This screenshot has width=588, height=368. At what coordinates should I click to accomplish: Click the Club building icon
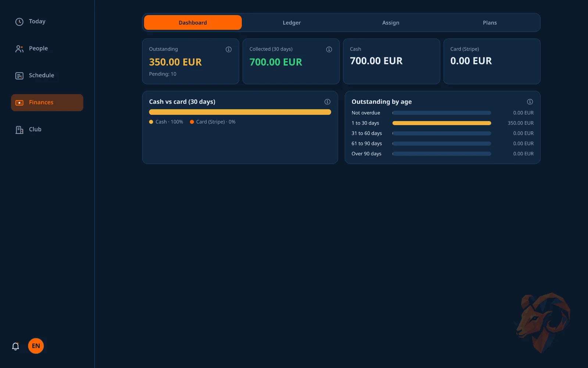click(x=19, y=130)
